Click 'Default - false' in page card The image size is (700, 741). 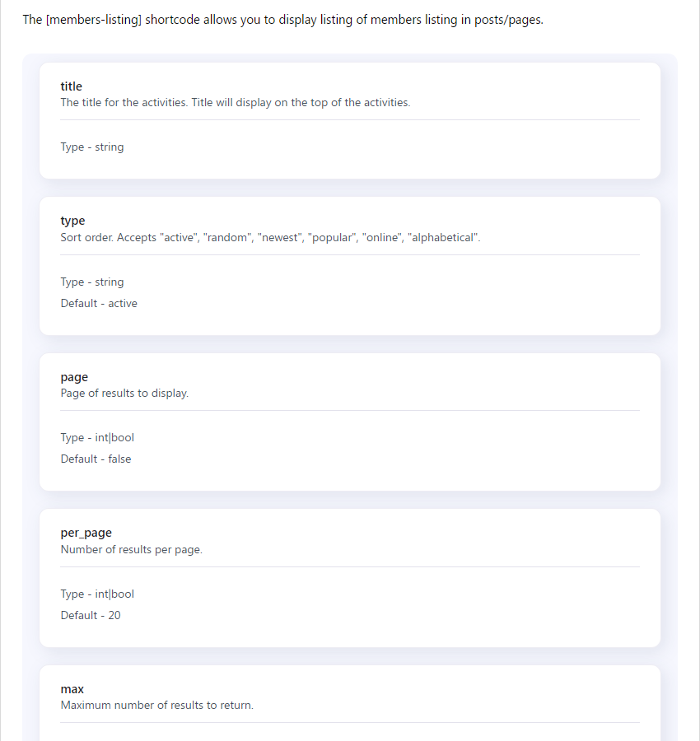pos(96,459)
